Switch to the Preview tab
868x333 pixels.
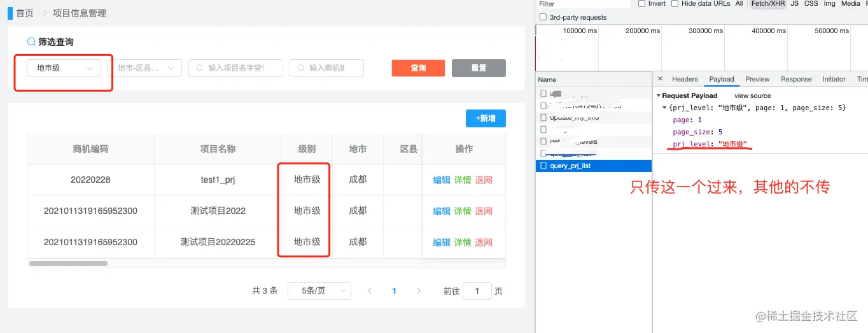pyautogui.click(x=757, y=80)
